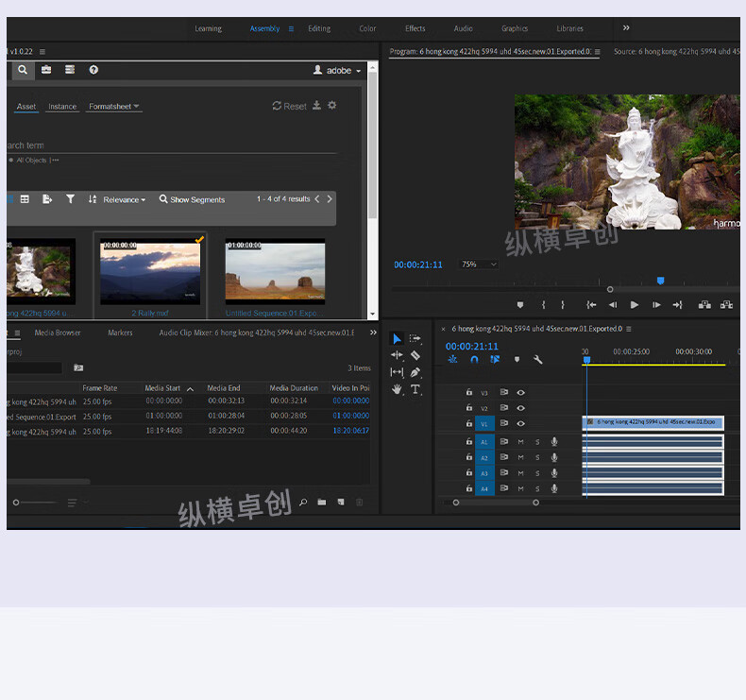Click the Reset button
Screen dimensions: 746x700
289,106
